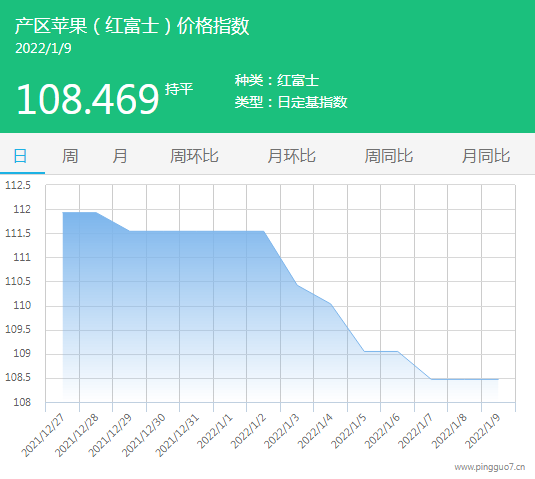Select the 周同比 tab
This screenshot has height=479, width=535.
[x=389, y=156]
